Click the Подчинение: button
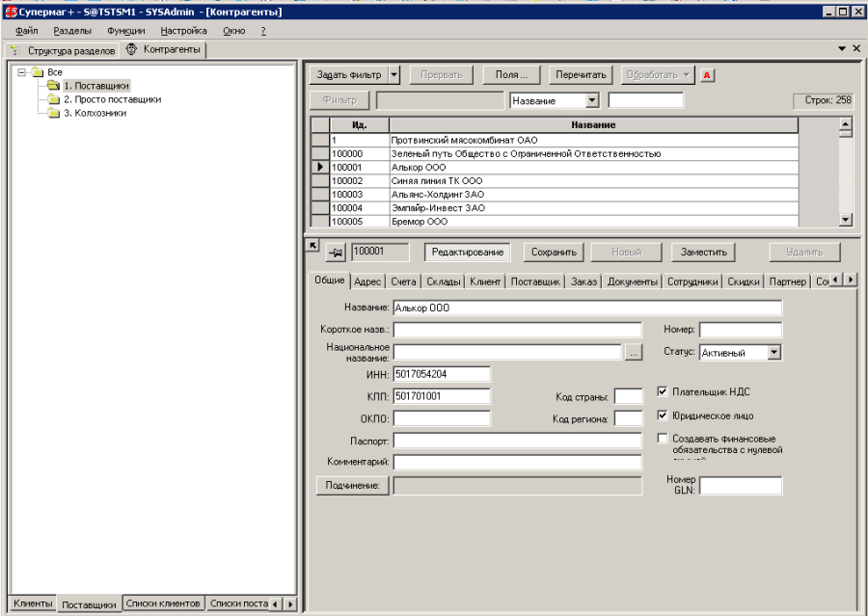Image resolution: width=868 pixels, height=616 pixels. point(353,486)
